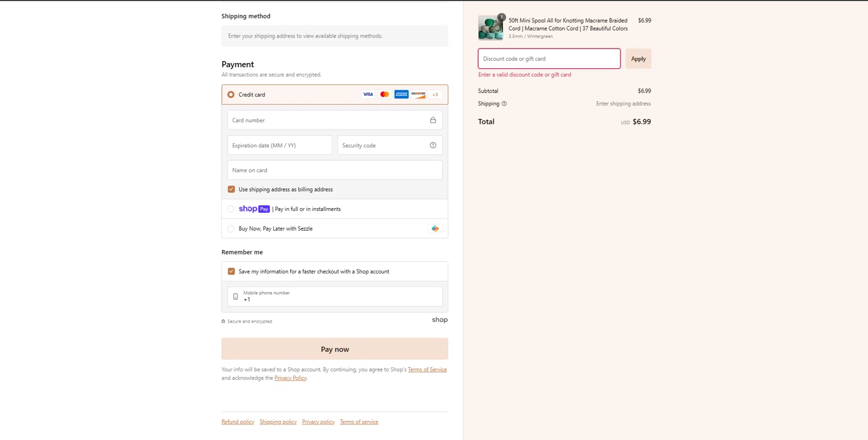The width and height of the screenshot is (868, 440).
Task: Click the transactions are secure and encrypted note
Action: [271, 75]
